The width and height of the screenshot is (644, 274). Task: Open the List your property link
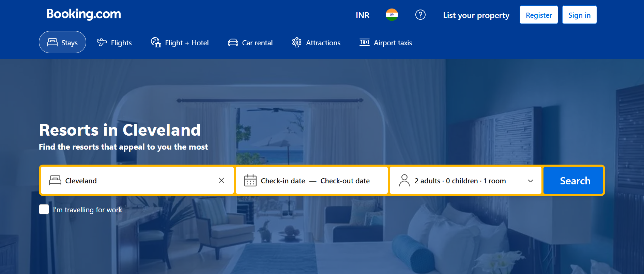coord(476,15)
